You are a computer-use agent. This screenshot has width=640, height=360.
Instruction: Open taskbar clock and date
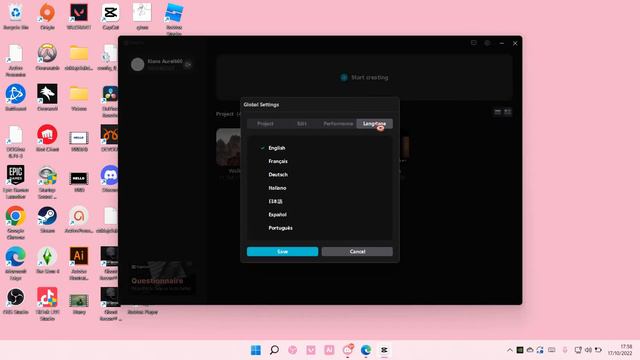(620, 350)
